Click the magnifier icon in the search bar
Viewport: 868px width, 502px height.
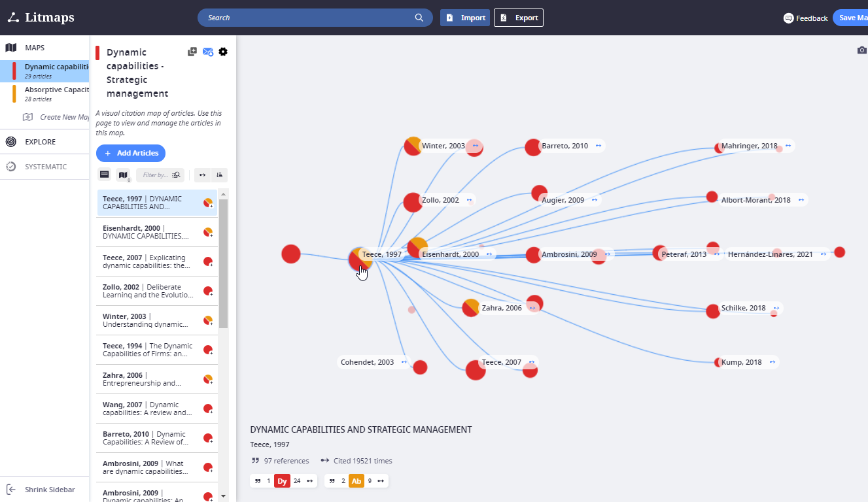[419, 18]
